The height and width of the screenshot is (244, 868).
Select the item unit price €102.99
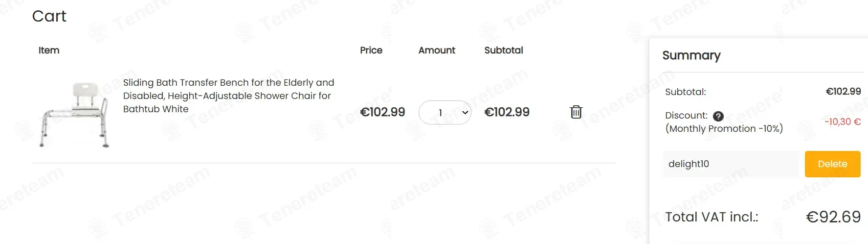[382, 112]
